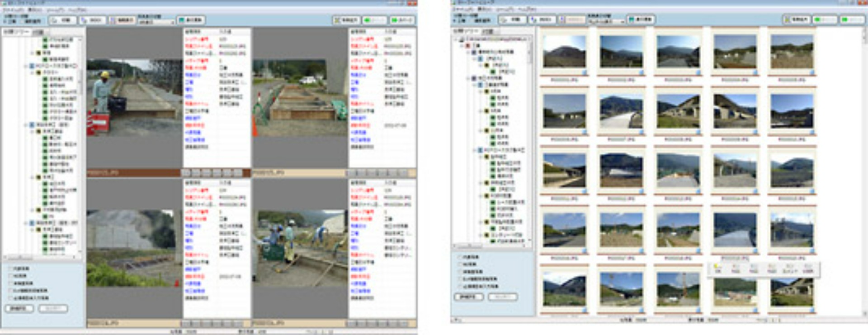868x335 pixels.
Task: Switch to the second tab above right window tree
Action: coord(487,31)
